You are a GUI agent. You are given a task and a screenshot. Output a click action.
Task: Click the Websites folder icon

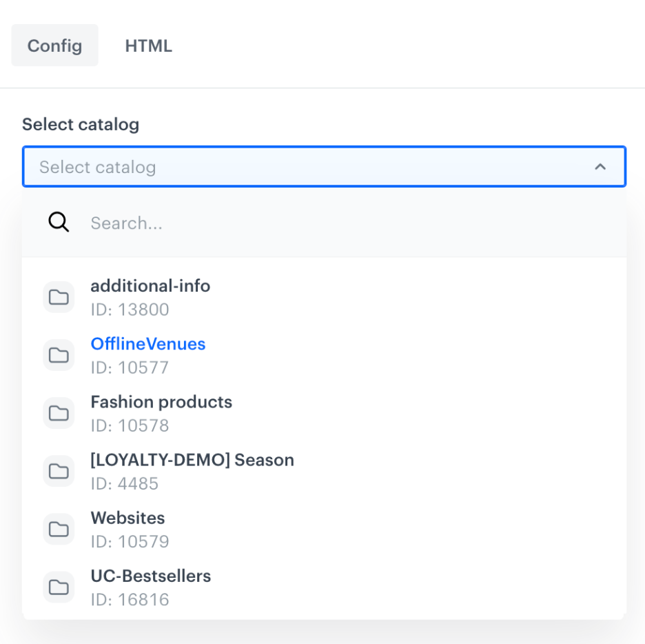59,529
